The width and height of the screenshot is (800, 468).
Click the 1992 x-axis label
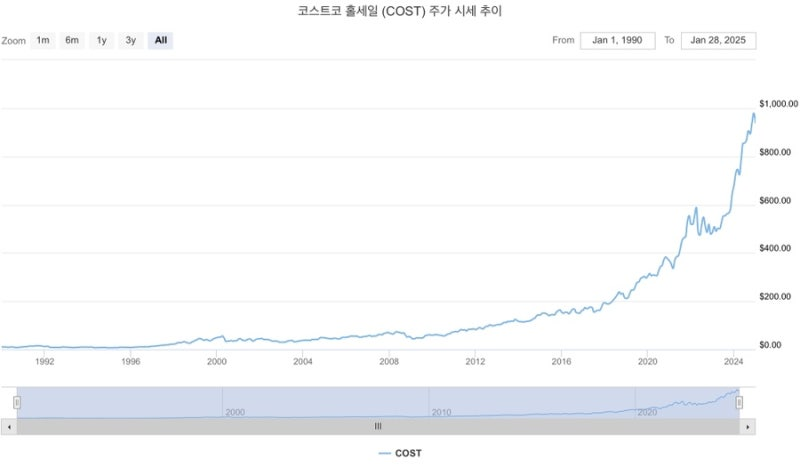point(44,361)
